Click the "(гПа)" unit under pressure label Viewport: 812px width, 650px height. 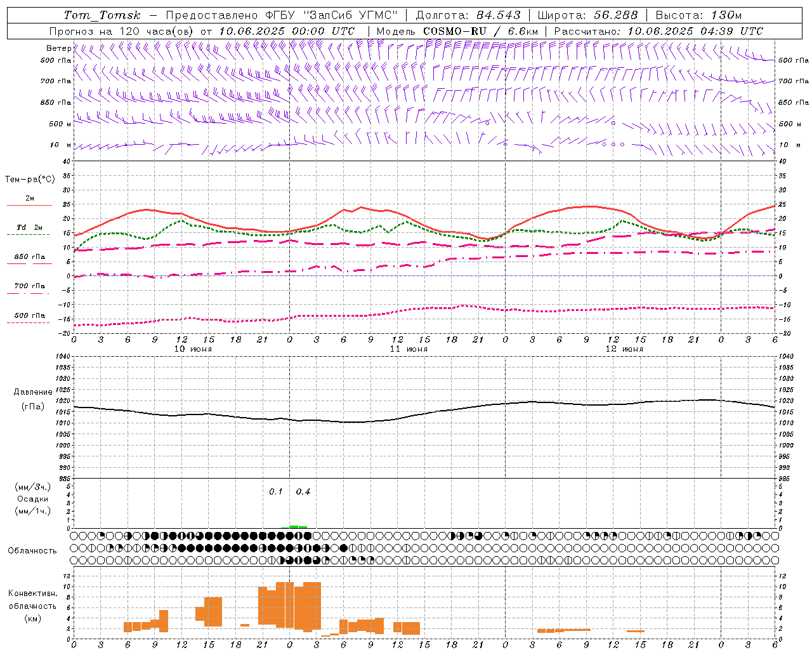(x=33, y=407)
